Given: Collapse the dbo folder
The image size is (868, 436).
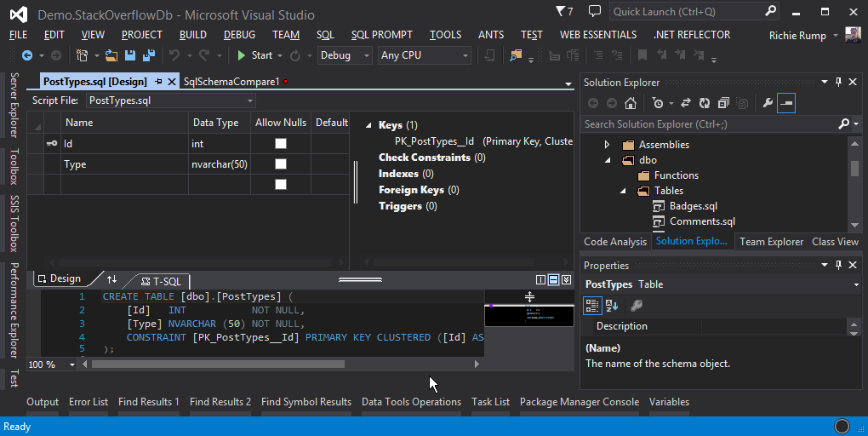Looking at the screenshot, I should tap(608, 160).
